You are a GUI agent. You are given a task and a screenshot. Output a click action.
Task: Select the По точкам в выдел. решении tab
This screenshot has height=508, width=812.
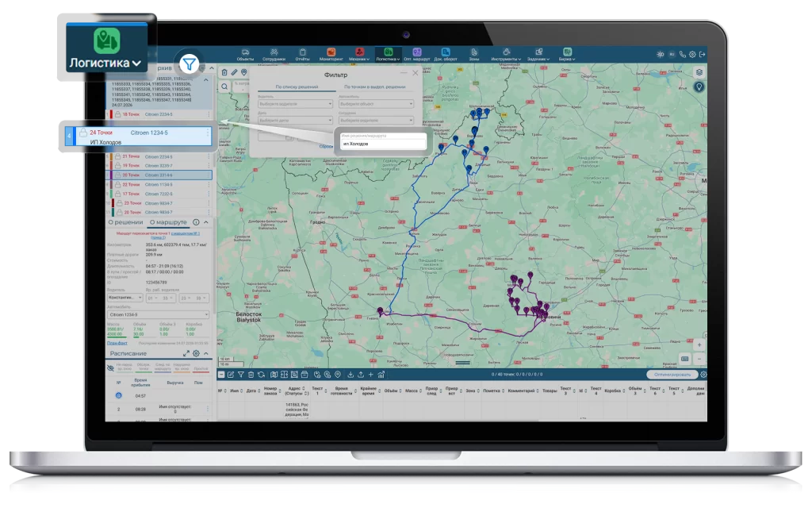coord(375,87)
